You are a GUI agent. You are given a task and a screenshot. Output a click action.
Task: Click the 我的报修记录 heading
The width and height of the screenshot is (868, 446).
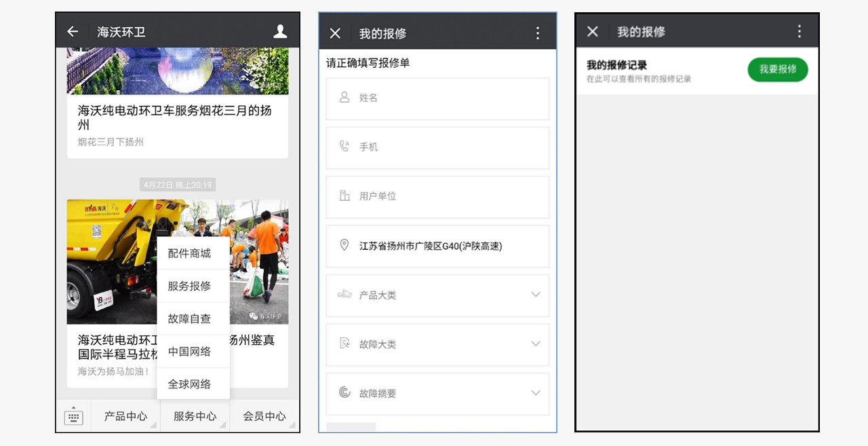617,65
